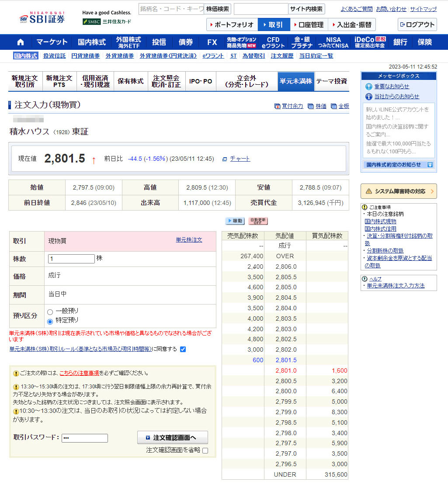Screen dimensions: 448x488
Task: Click the 注文確認画面へ button
Action: tap(173, 437)
